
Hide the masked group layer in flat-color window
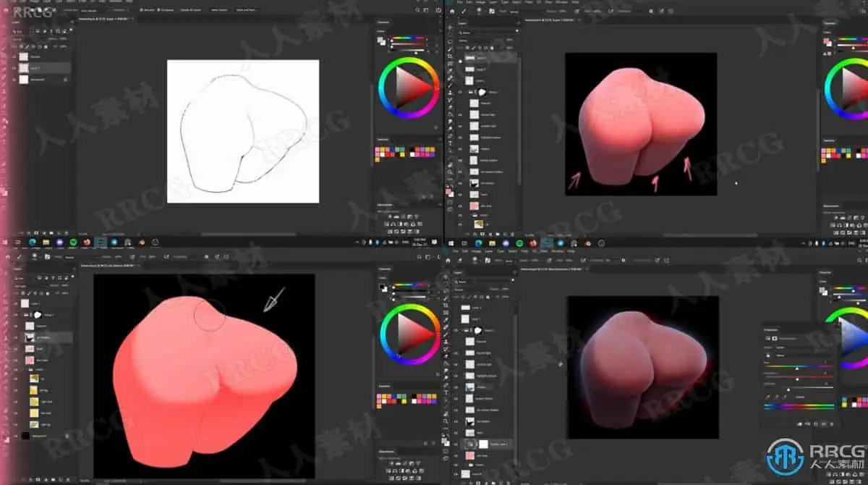15,315
